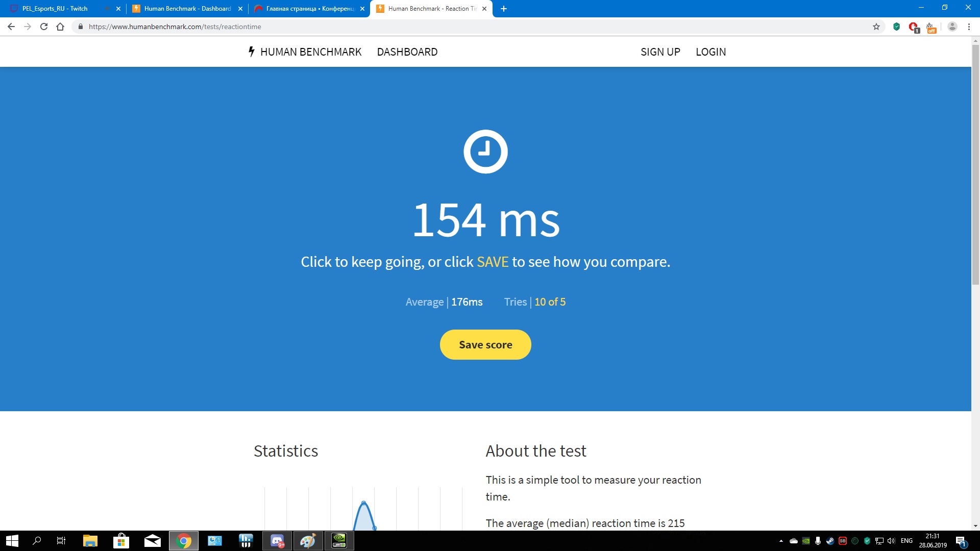Go to the browser home page icon
The height and width of the screenshot is (551, 980).
click(x=60, y=27)
